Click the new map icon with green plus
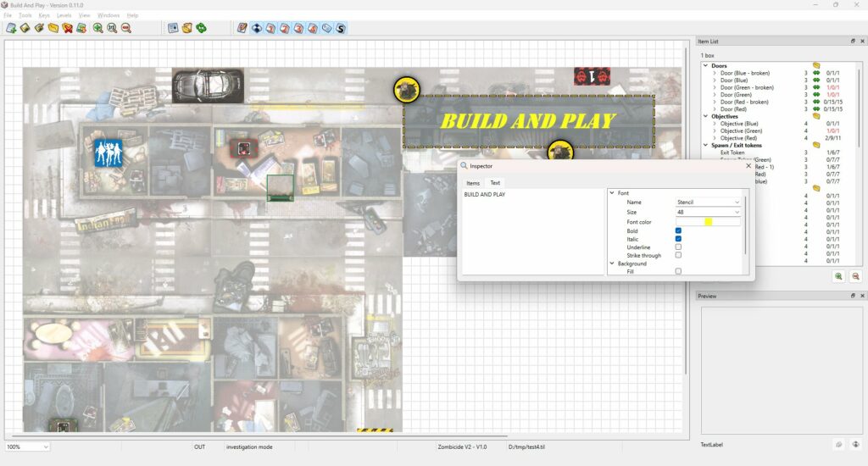This screenshot has height=466, width=868. pyautogui.click(x=11, y=28)
